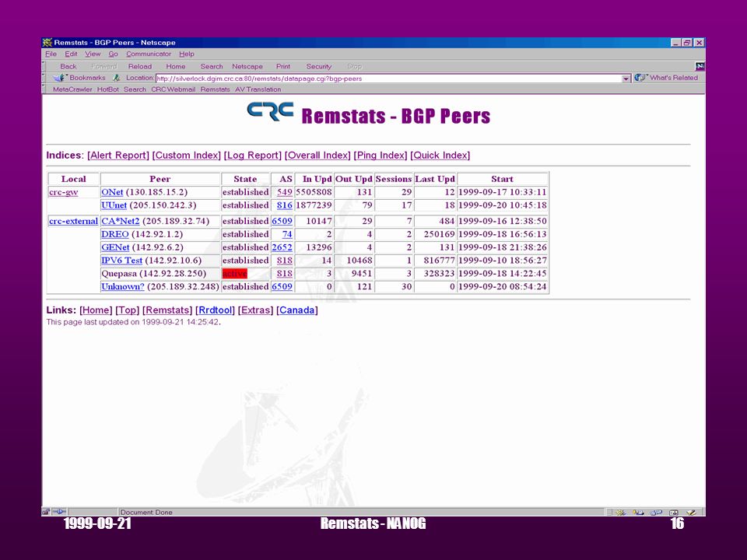
Task: Open the Quick Index link
Action: [440, 156]
